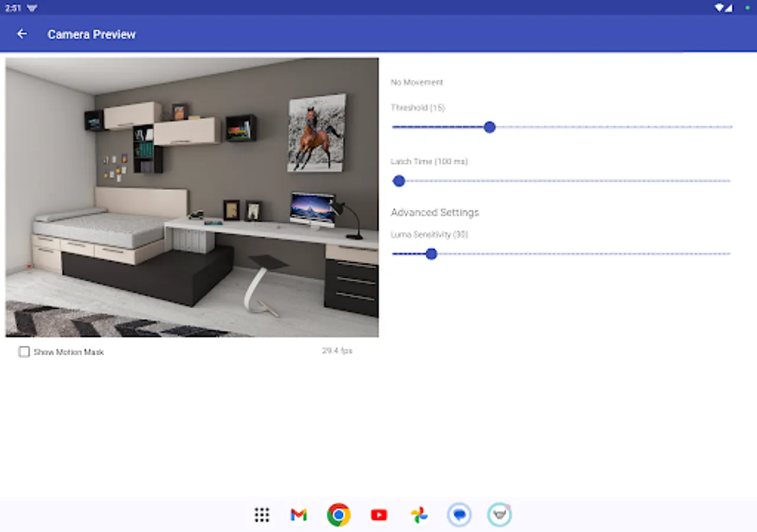
Task: Open Google Photos from the dock
Action: click(419, 515)
